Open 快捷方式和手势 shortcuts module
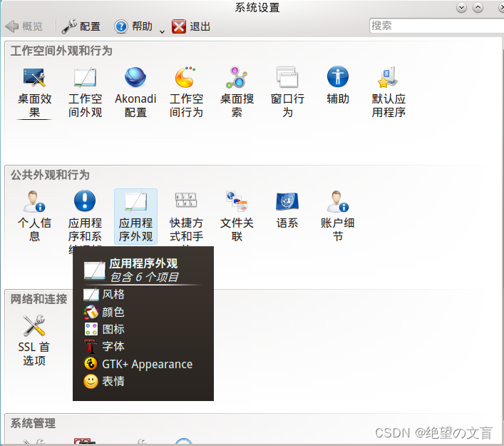This screenshot has width=504, height=446. tap(186, 216)
